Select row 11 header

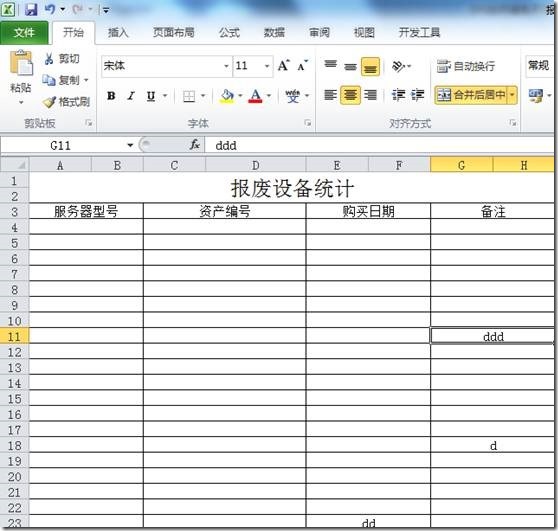(15, 336)
